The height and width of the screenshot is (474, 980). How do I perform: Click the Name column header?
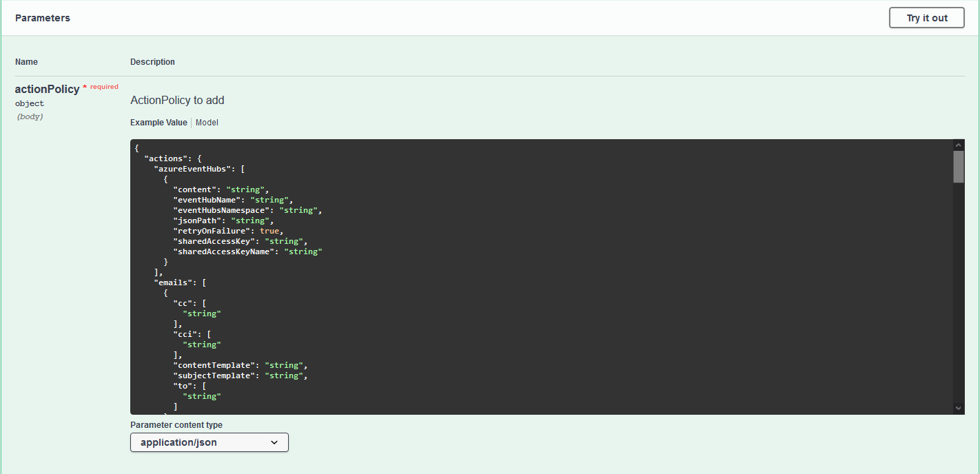26,62
